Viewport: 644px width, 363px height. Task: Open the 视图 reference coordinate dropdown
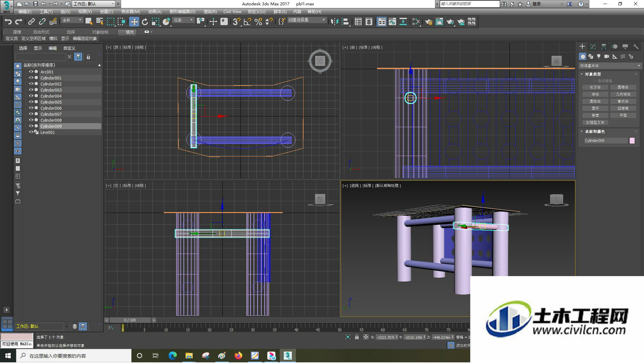tap(183, 20)
